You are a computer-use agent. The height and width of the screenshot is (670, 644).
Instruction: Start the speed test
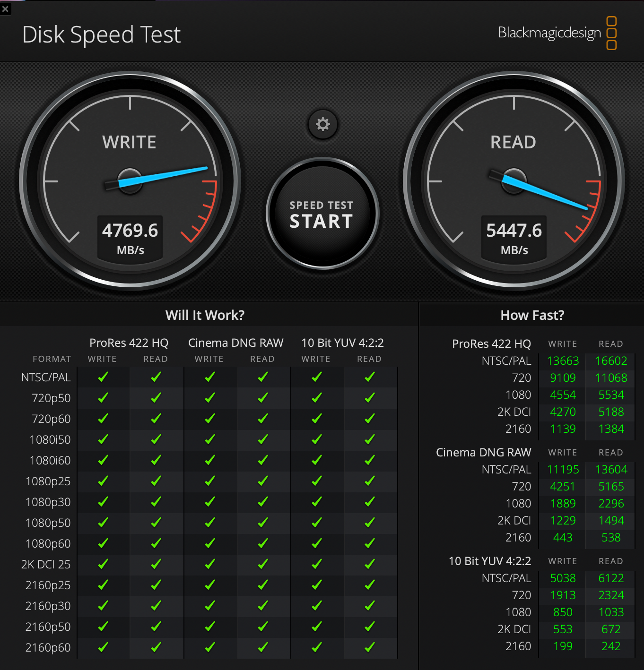point(322,214)
